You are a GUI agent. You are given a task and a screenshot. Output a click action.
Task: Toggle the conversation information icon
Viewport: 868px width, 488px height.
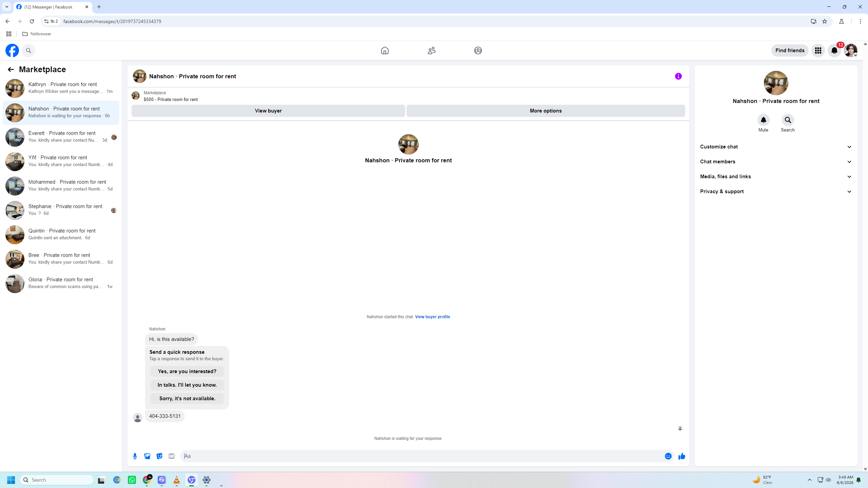click(678, 76)
